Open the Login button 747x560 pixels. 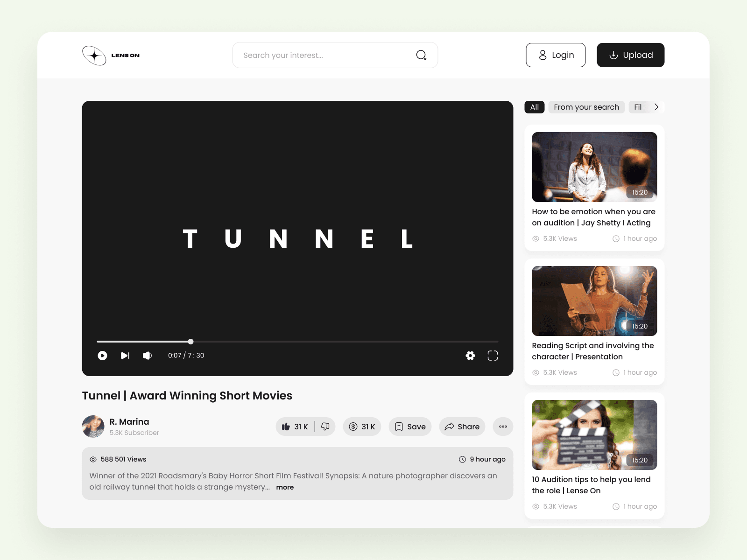pos(556,55)
